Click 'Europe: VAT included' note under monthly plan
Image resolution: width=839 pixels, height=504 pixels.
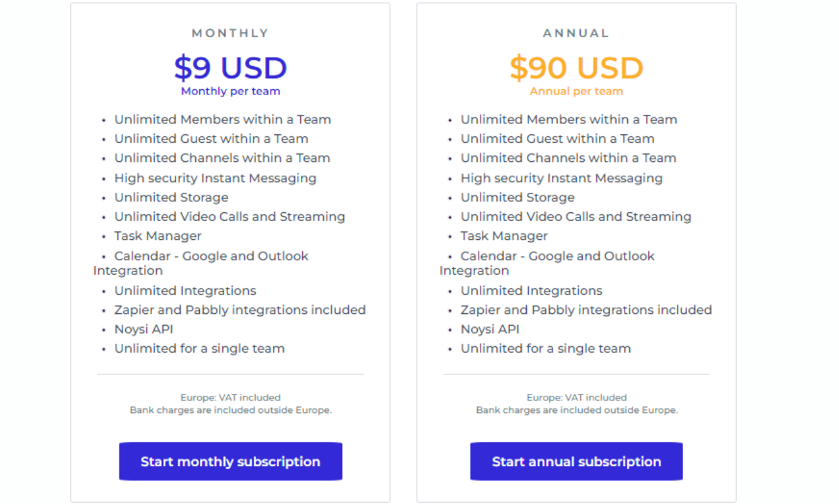(x=231, y=398)
